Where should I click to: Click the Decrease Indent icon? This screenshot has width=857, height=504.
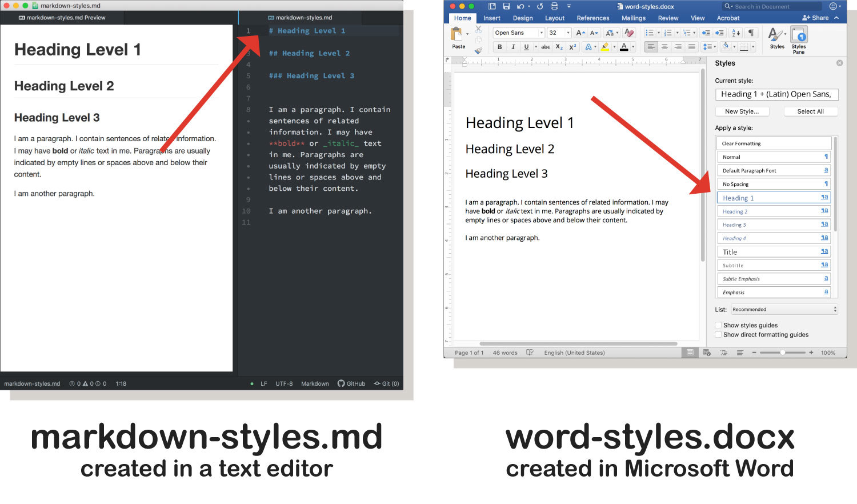pyautogui.click(x=706, y=33)
